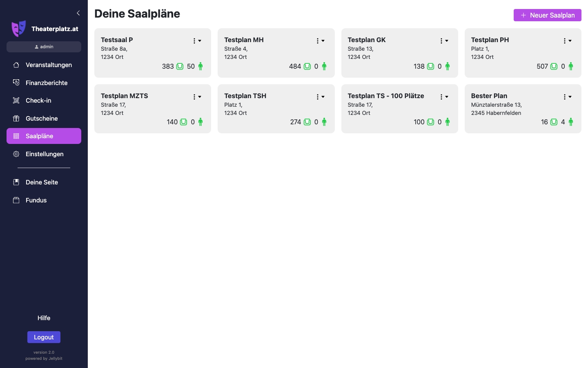
Task: Open the Bester Plan three-dot menu
Action: click(x=567, y=97)
